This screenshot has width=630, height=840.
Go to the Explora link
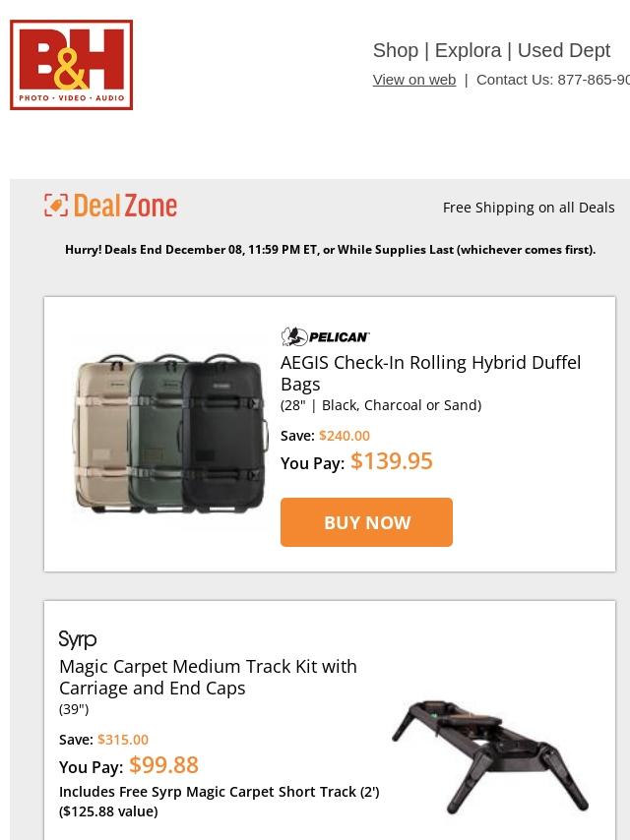coord(469,50)
